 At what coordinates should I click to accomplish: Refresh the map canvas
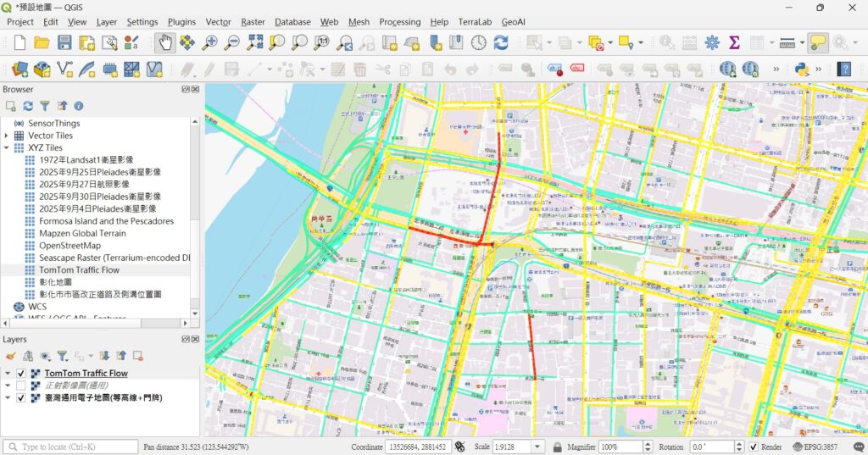500,42
